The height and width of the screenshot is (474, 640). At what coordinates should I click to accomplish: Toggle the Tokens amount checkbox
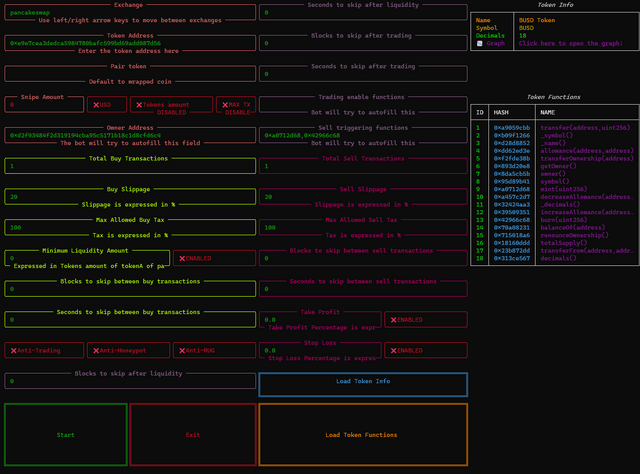click(x=171, y=105)
